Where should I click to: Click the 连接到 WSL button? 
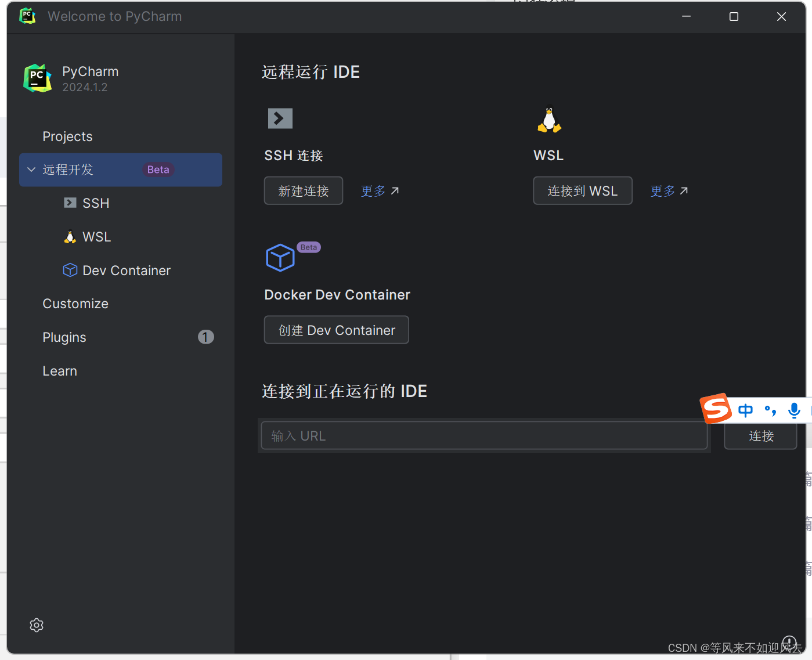[x=583, y=190]
